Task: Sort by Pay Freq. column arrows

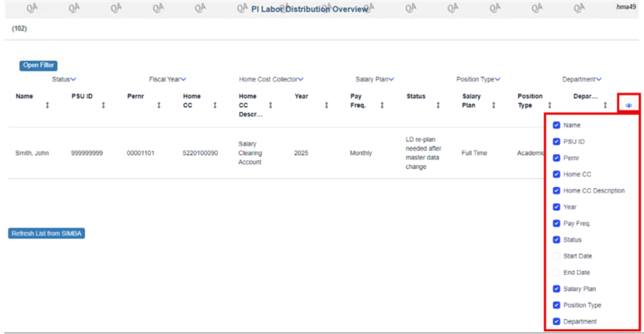Action: 382,105
